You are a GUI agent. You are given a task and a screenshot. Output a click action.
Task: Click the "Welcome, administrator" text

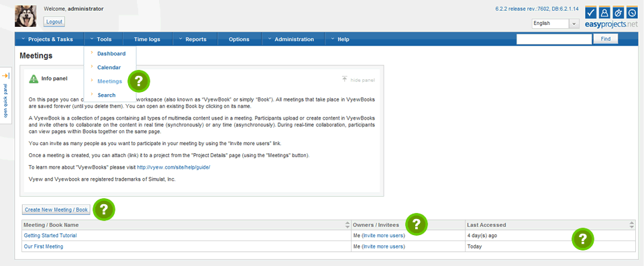[74, 9]
